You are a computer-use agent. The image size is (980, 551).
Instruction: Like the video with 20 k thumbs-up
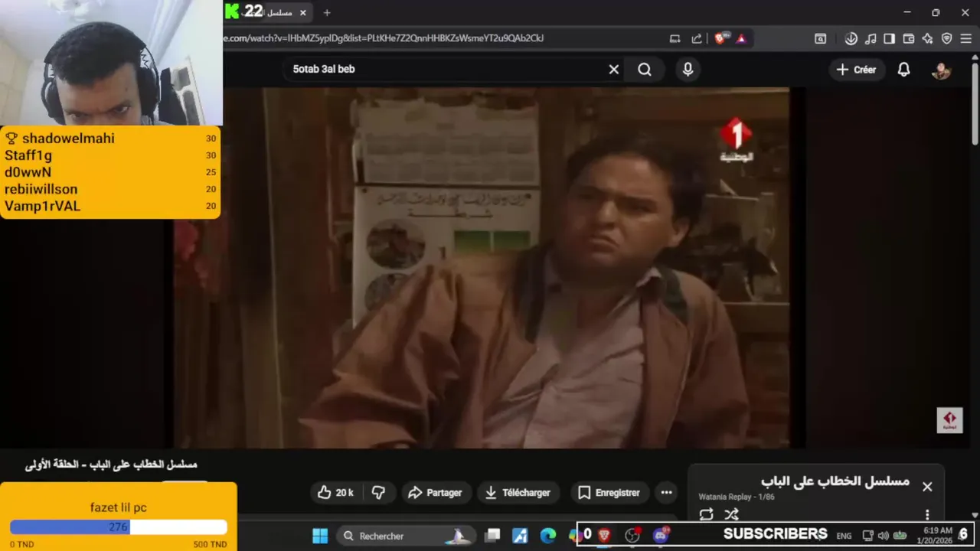[335, 493]
